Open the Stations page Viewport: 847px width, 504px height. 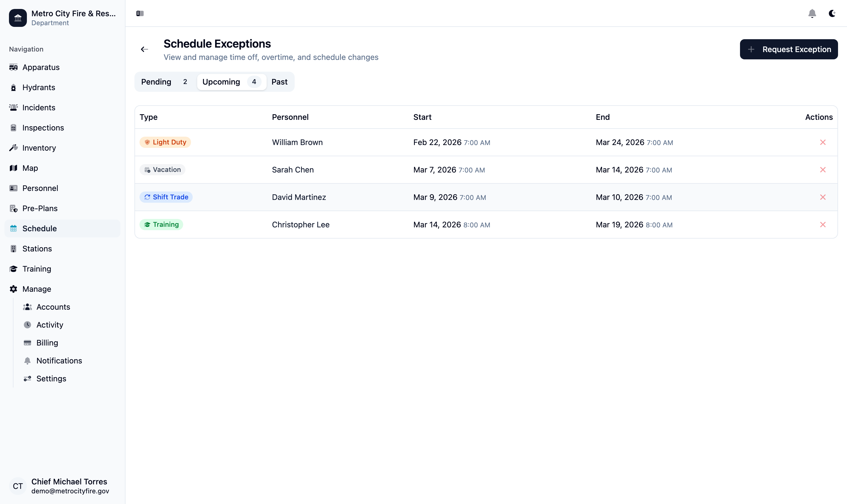click(x=37, y=248)
